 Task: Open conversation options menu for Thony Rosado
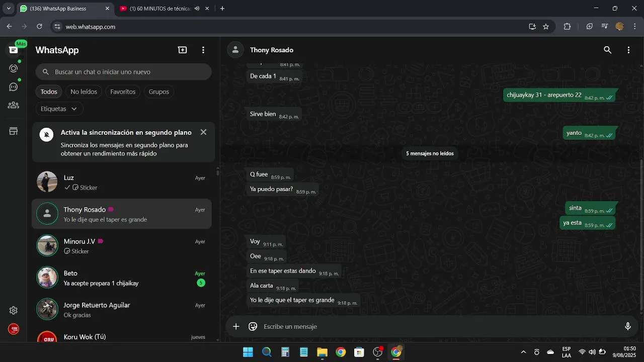[x=628, y=50]
